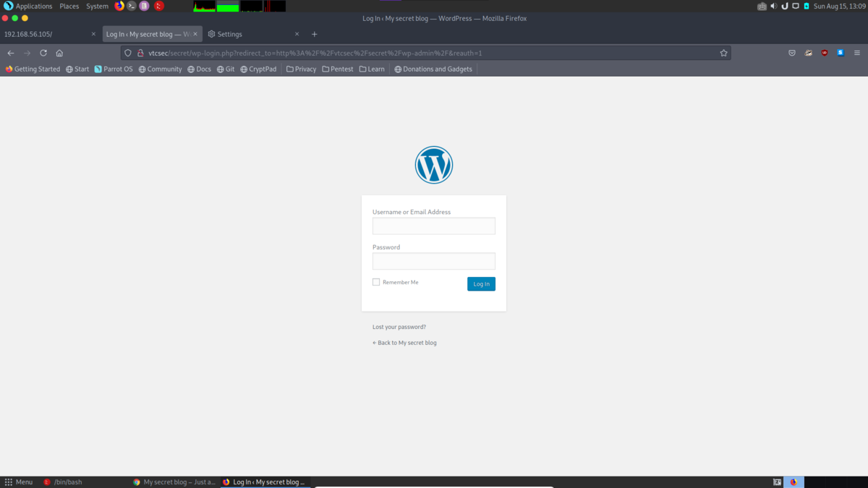
Task: Click the red launcher icon in top panel
Action: 159,6
